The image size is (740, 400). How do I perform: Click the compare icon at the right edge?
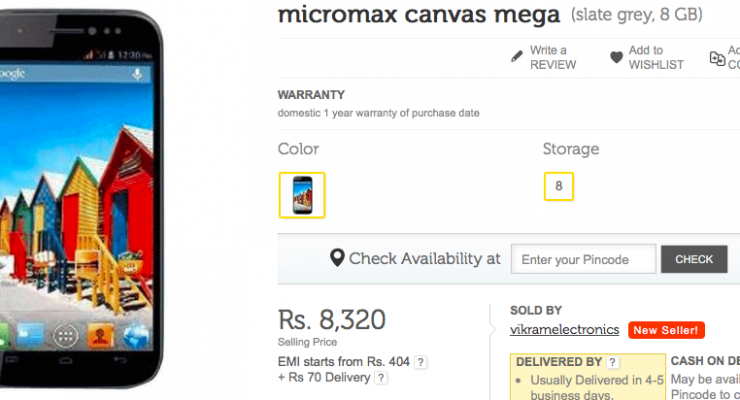pyautogui.click(x=717, y=58)
